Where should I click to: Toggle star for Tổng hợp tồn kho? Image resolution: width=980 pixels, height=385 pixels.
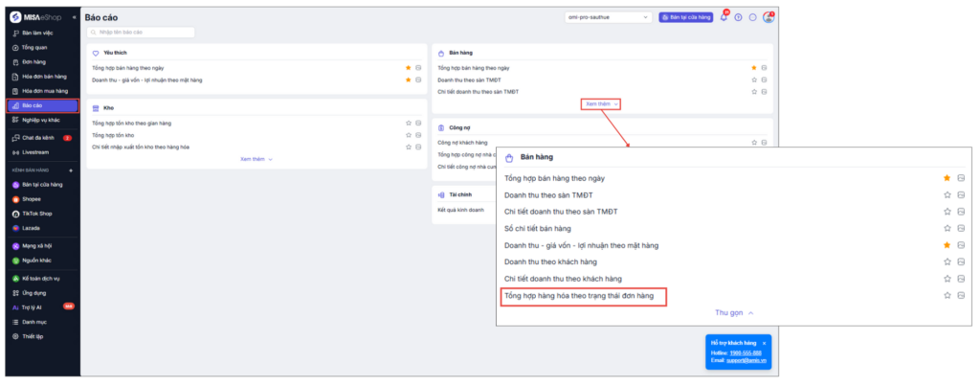click(409, 135)
